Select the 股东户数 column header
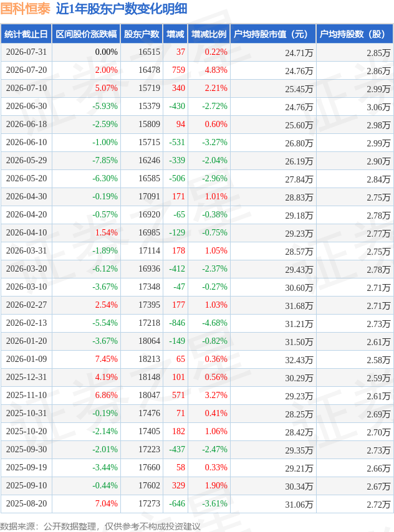394x532 pixels. pyautogui.click(x=142, y=34)
